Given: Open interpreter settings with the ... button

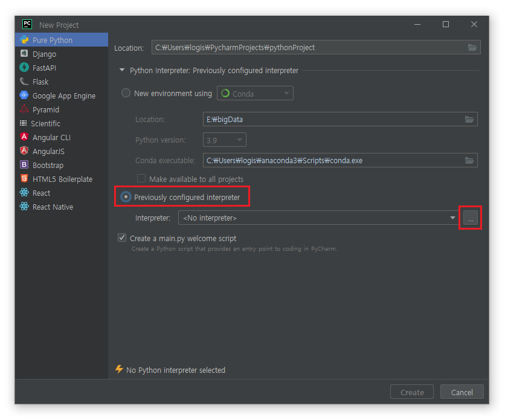Looking at the screenshot, I should [470, 218].
